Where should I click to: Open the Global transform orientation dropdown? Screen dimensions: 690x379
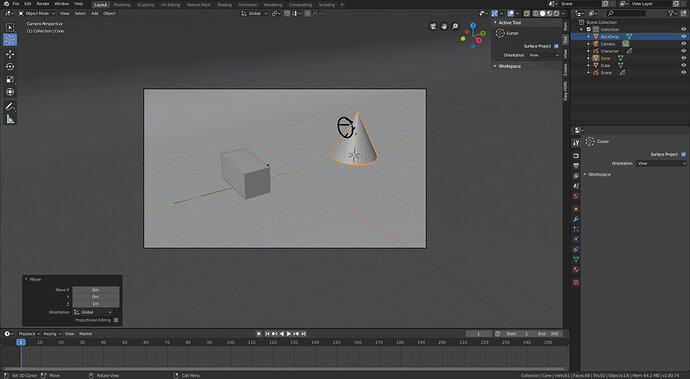point(254,14)
